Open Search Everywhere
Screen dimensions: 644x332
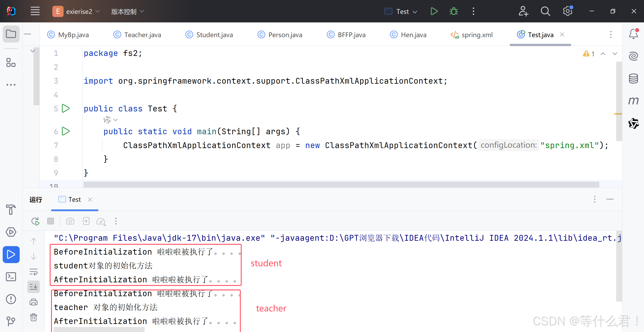coord(546,11)
